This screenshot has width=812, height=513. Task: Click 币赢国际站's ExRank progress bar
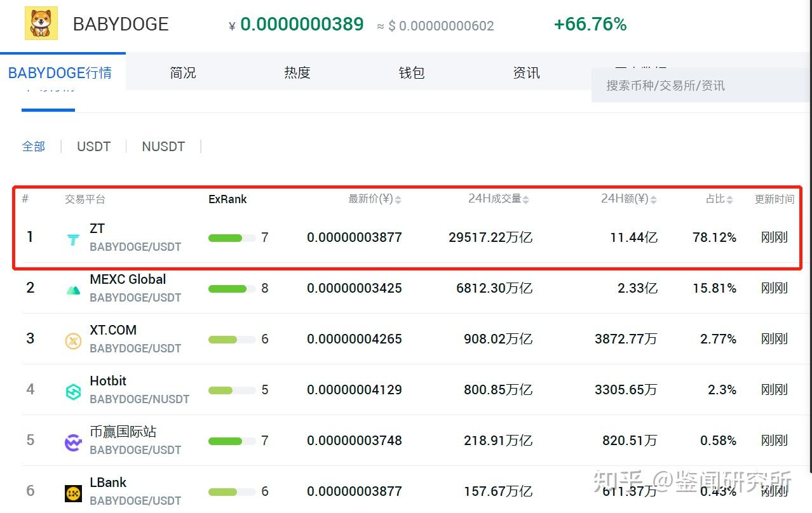(x=232, y=441)
